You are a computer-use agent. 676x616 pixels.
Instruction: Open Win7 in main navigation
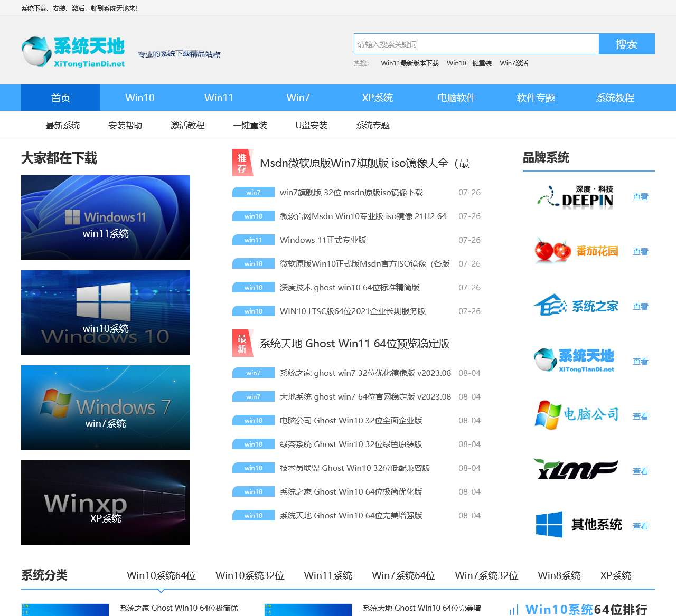298,98
